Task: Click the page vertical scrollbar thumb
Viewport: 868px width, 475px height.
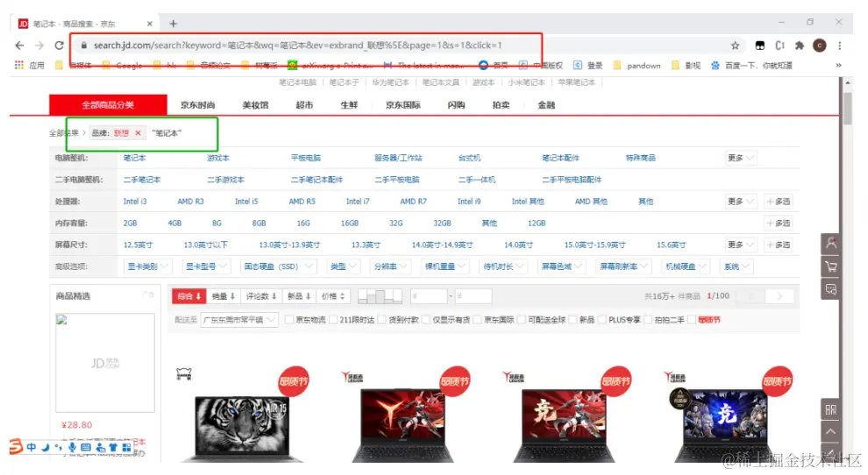Action: click(848, 109)
